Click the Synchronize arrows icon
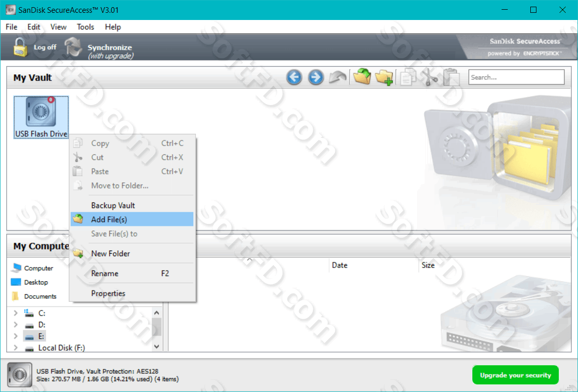The width and height of the screenshot is (578, 392). (73, 47)
